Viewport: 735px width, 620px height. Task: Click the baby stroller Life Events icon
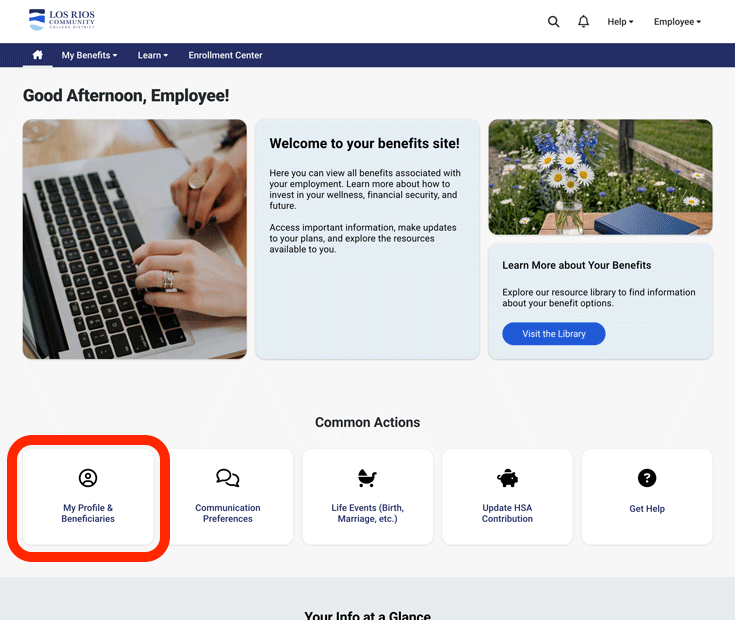(x=367, y=478)
